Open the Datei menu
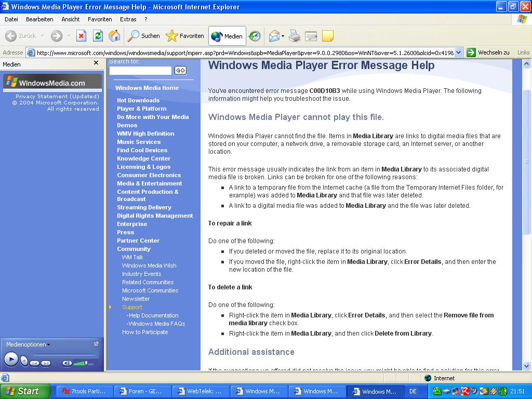This screenshot has width=532, height=399. click(x=11, y=19)
